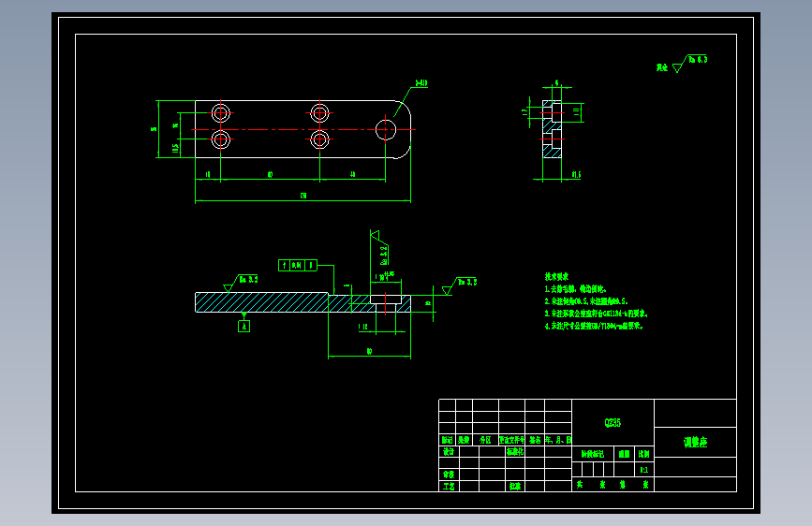Image resolution: width=812 pixels, height=526 pixels.
Task: Click the large single hole in top view
Action: [x=386, y=129]
